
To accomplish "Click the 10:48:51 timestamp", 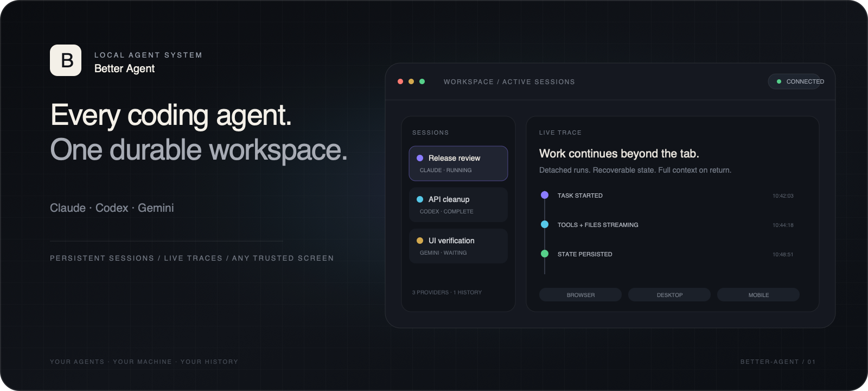I will (783, 254).
